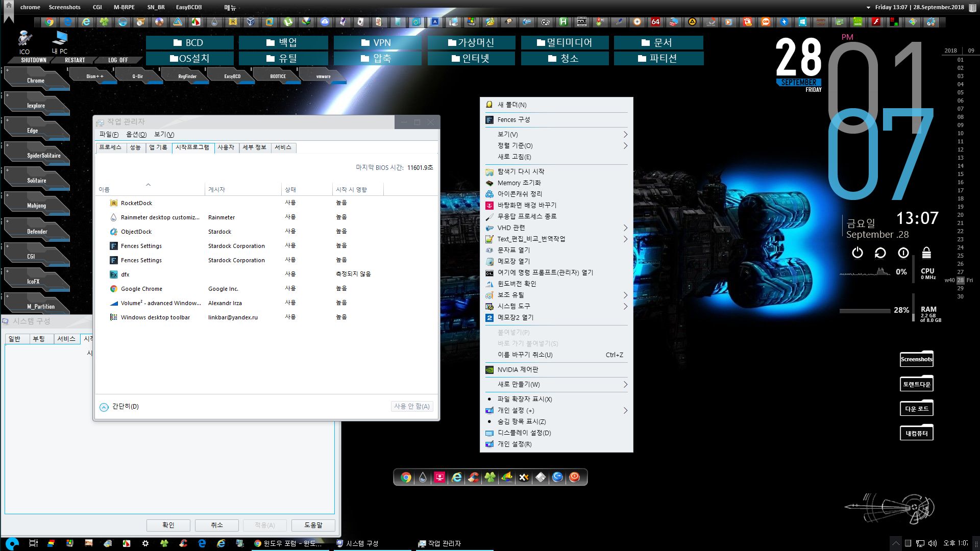Open the Task View icon in the taskbar
Image resolution: width=980 pixels, height=551 pixels.
(x=33, y=543)
